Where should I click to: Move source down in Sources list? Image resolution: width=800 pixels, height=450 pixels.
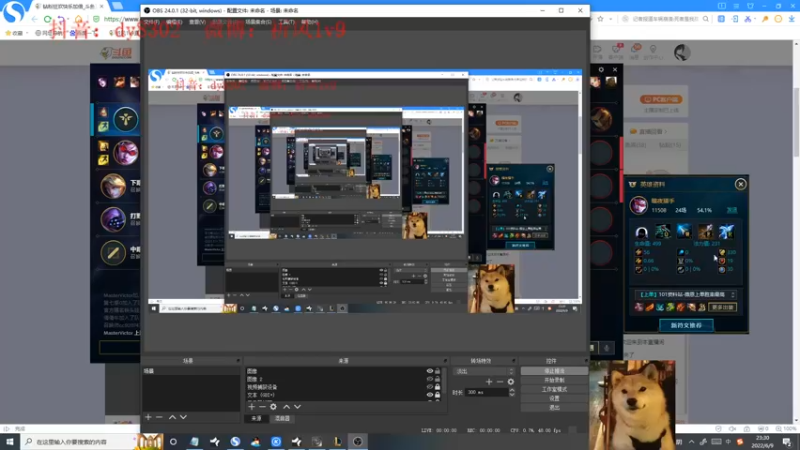297,407
